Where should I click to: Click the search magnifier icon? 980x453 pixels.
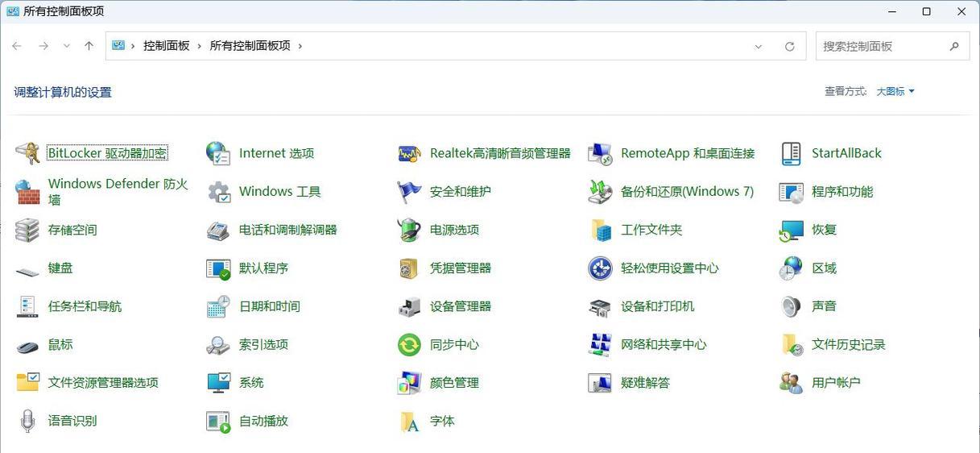point(955,47)
